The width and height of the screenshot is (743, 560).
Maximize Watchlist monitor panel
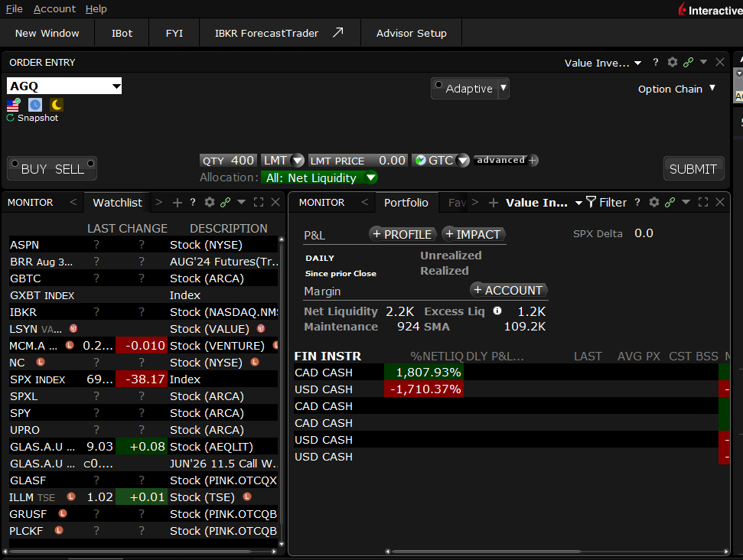tap(259, 202)
